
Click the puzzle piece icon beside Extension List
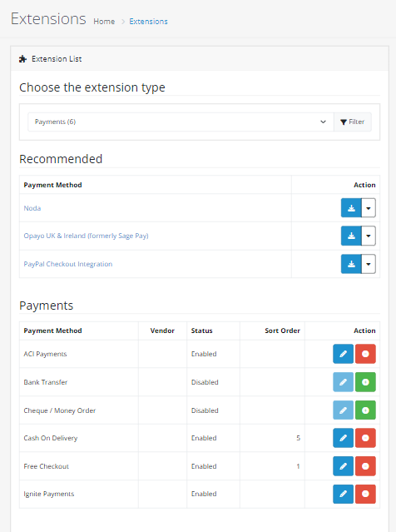[x=22, y=59]
